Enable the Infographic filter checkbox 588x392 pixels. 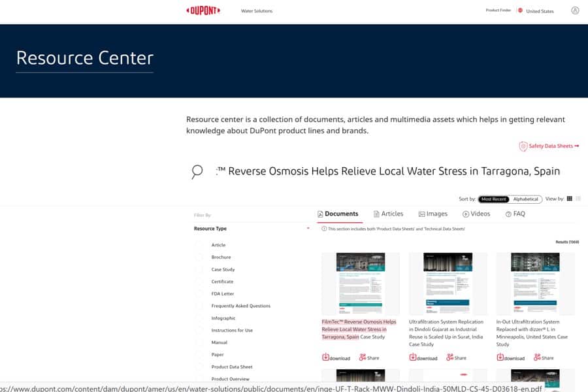[x=200, y=318]
